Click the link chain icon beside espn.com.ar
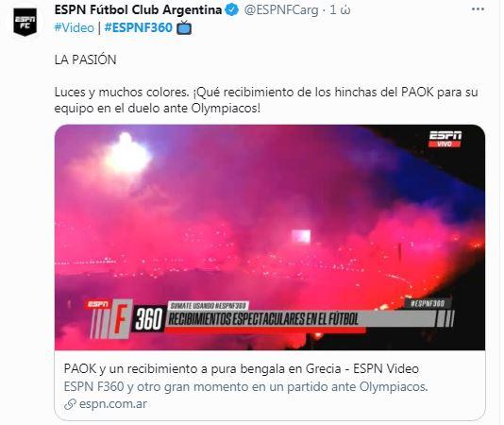Screen dimensions: 504x425 pos(70,404)
